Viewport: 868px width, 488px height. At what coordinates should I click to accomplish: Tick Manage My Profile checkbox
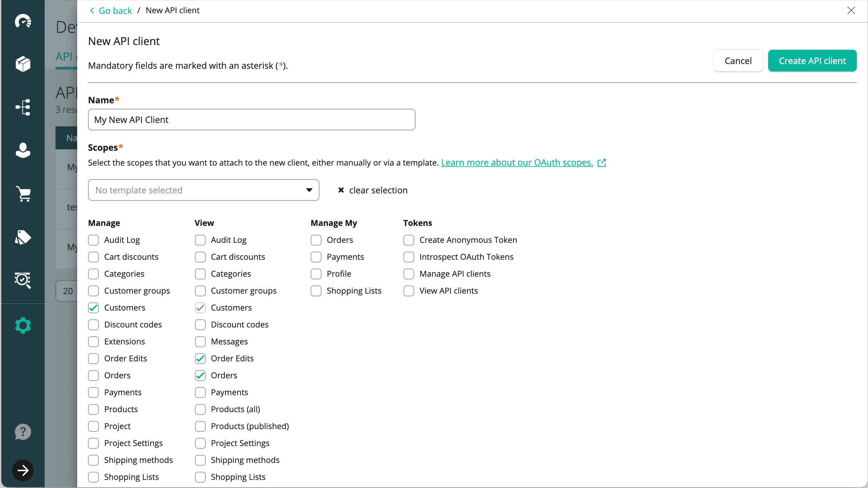tap(316, 274)
